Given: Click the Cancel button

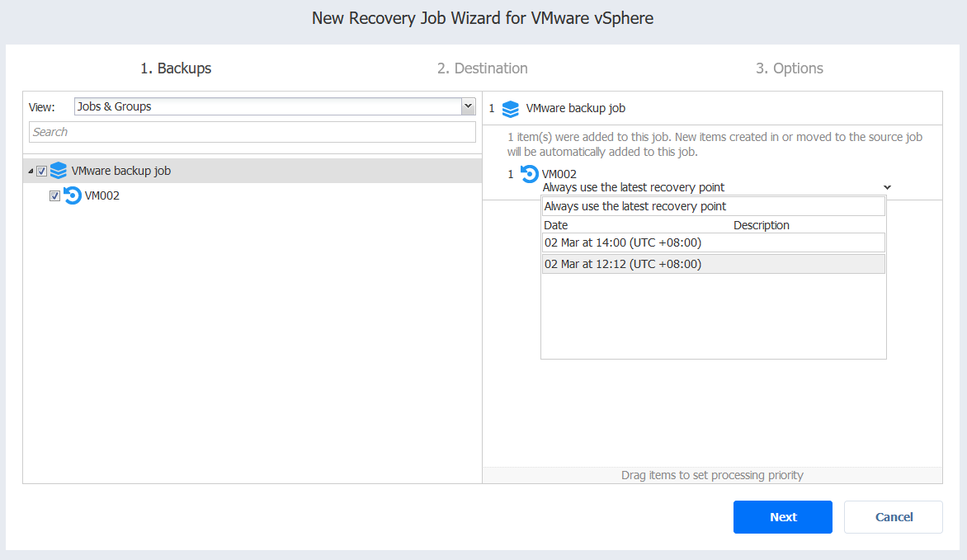Looking at the screenshot, I should 894,517.
